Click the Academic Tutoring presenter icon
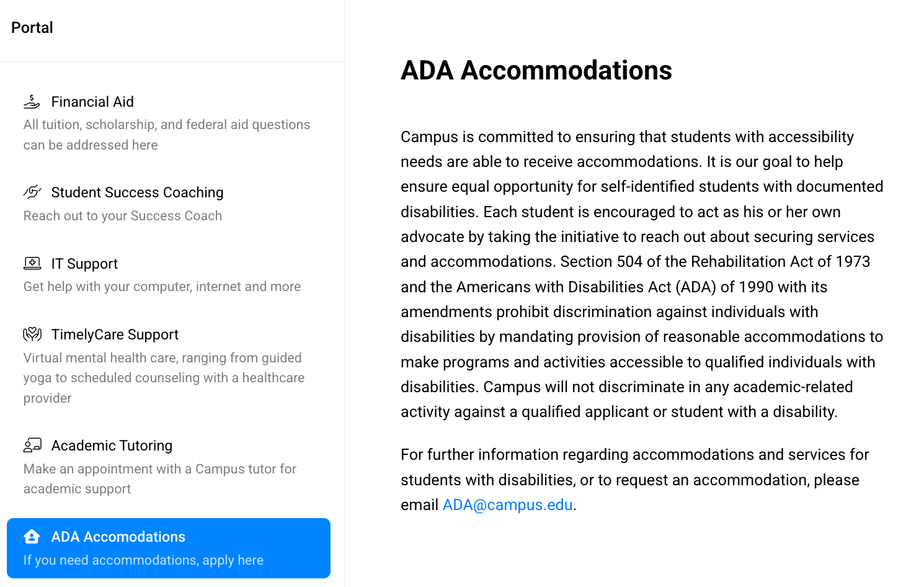 pyautogui.click(x=32, y=445)
